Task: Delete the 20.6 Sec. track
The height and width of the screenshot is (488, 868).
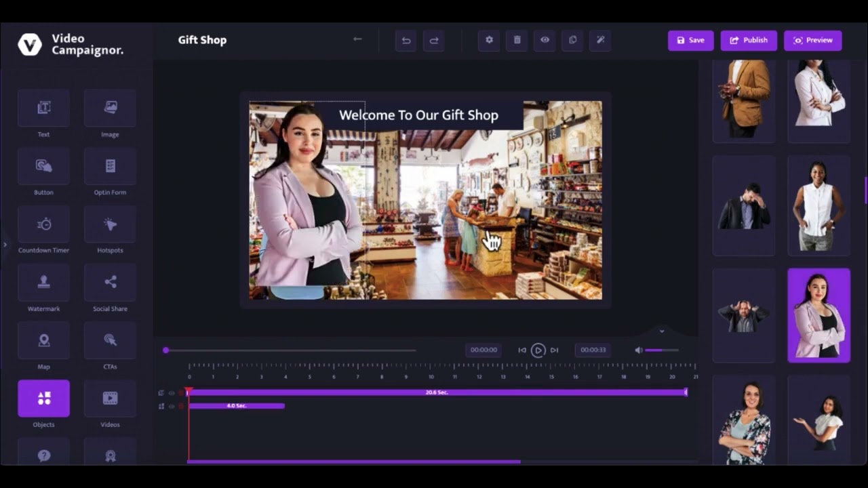Action: point(181,393)
